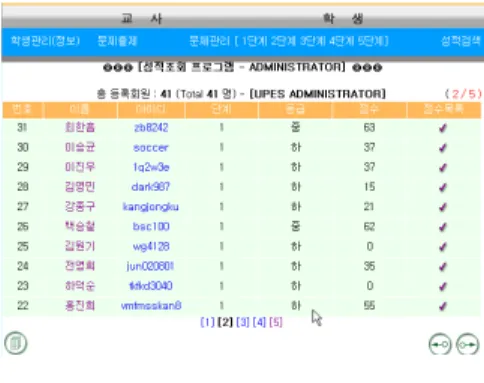Open score list checkmark for dark987
Screen dimensions: 484x383
(x=443, y=187)
